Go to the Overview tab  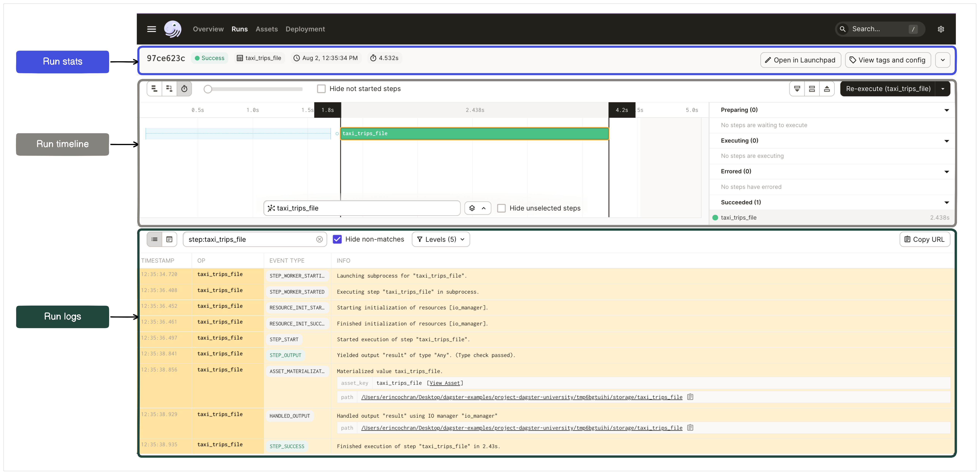tap(208, 29)
